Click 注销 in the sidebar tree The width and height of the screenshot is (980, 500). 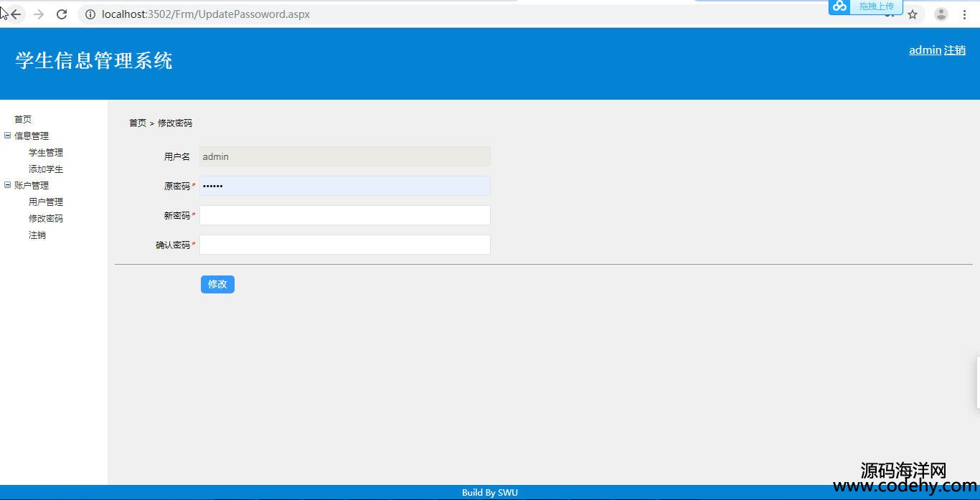pos(37,235)
